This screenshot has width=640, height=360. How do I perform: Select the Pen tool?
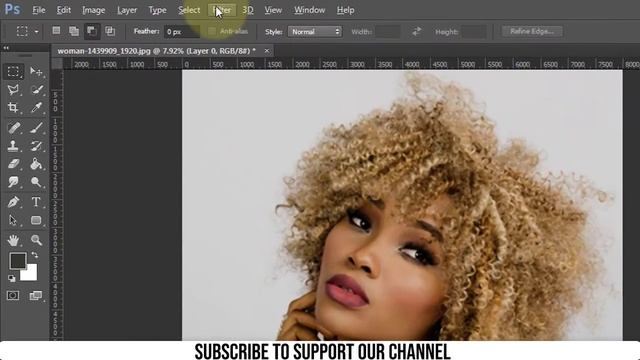pyautogui.click(x=13, y=202)
